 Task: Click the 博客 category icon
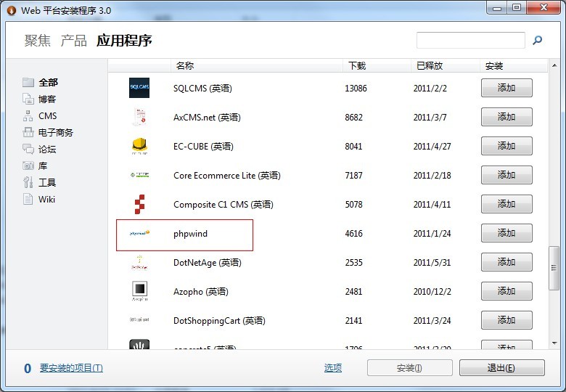coord(28,99)
